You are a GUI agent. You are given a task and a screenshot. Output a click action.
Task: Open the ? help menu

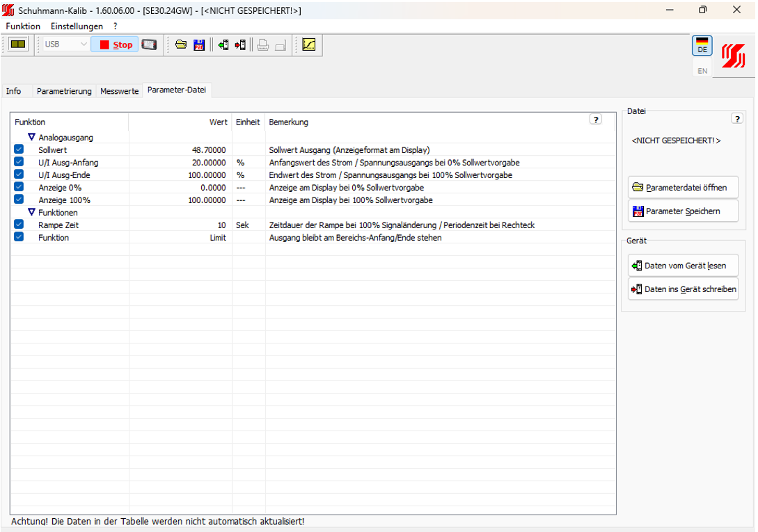[x=115, y=26]
